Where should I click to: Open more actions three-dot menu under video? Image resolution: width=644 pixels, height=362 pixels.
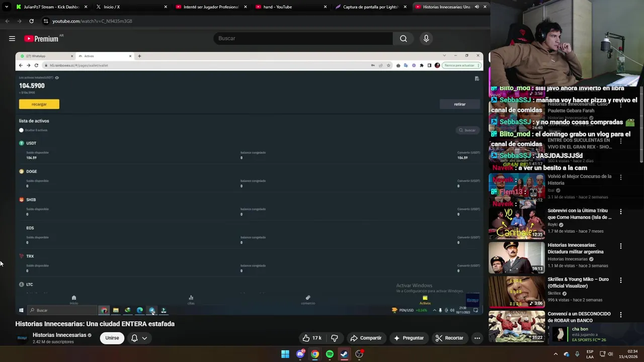pyautogui.click(x=477, y=338)
